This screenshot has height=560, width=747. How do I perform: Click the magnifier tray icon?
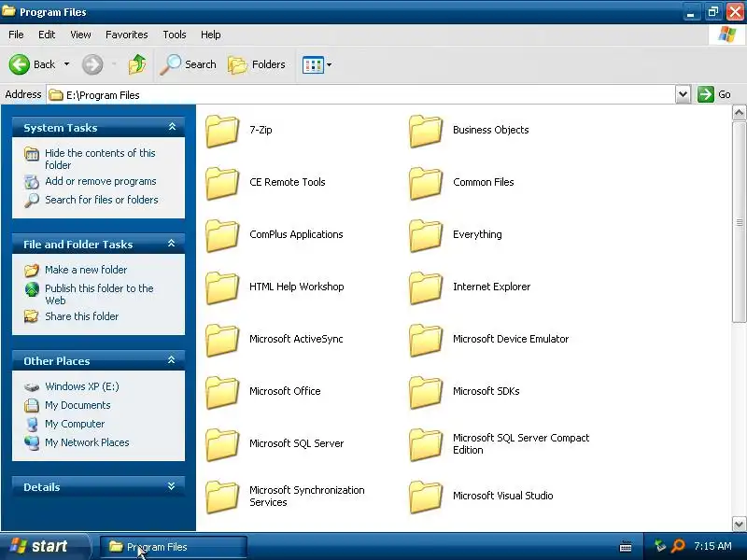click(x=678, y=546)
